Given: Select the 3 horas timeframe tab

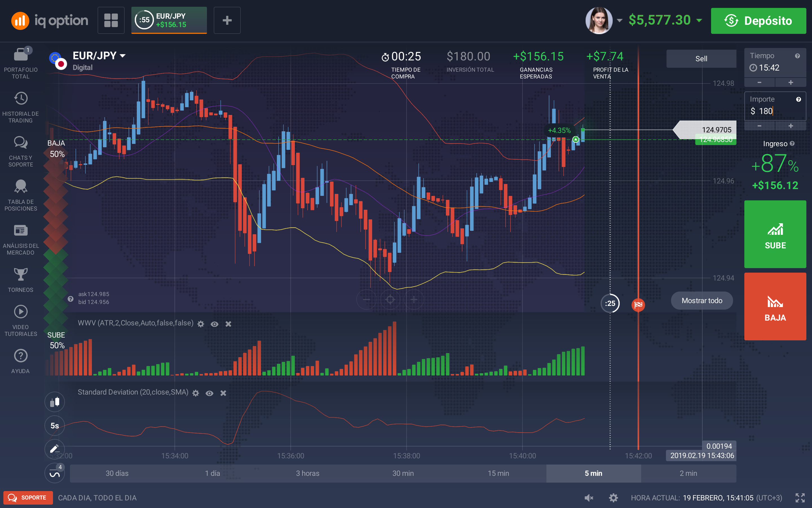Looking at the screenshot, I should (308, 473).
